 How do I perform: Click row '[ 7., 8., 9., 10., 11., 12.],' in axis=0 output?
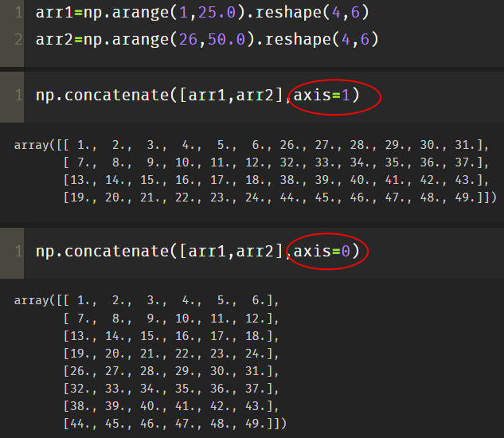(171, 319)
